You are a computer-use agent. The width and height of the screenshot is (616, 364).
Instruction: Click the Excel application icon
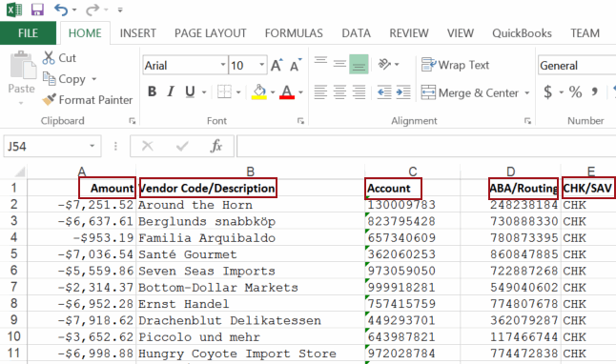14,10
